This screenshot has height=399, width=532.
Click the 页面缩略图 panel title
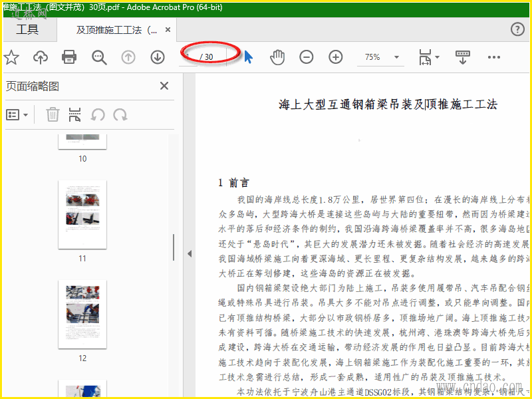point(33,86)
